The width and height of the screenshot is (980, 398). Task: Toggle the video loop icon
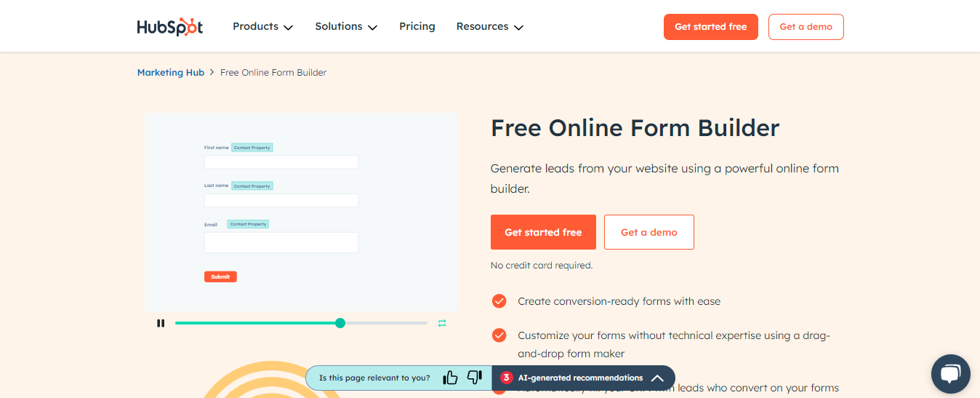pyautogui.click(x=442, y=323)
